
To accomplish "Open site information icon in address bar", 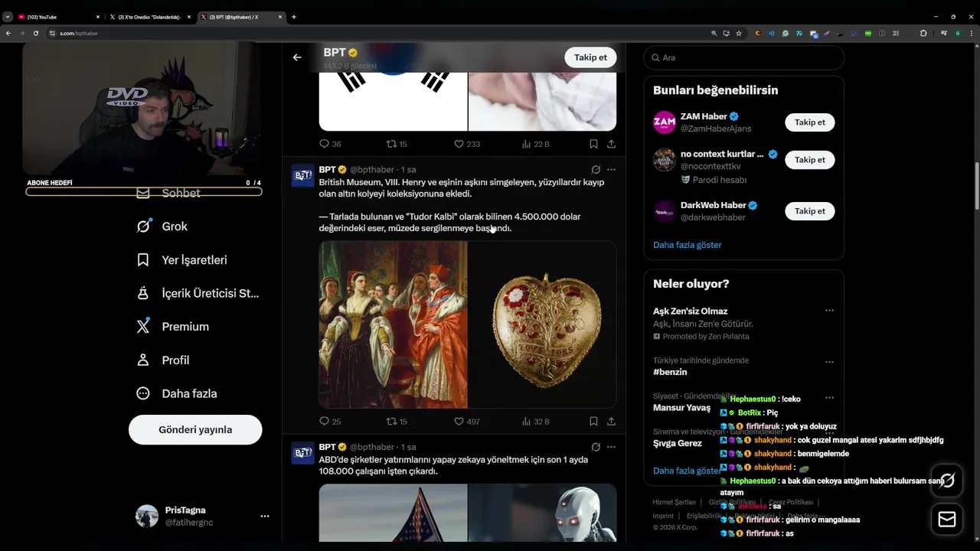I will (53, 33).
